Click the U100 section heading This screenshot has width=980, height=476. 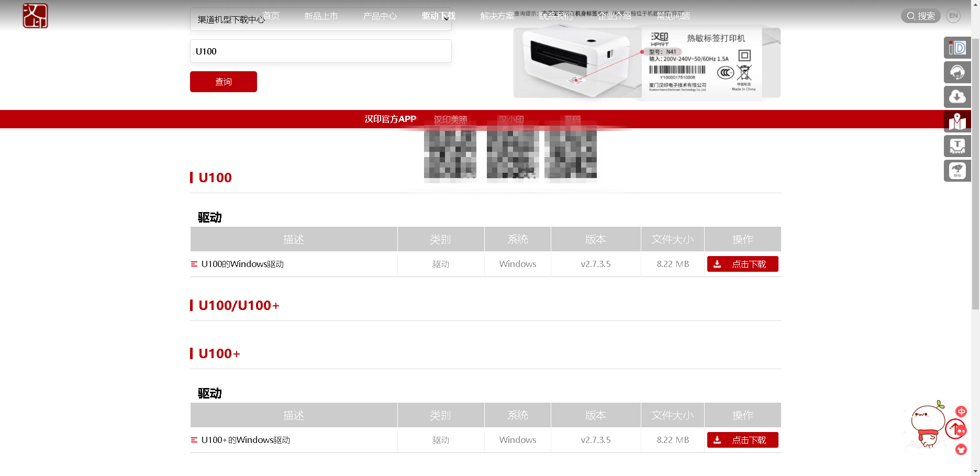[215, 178]
